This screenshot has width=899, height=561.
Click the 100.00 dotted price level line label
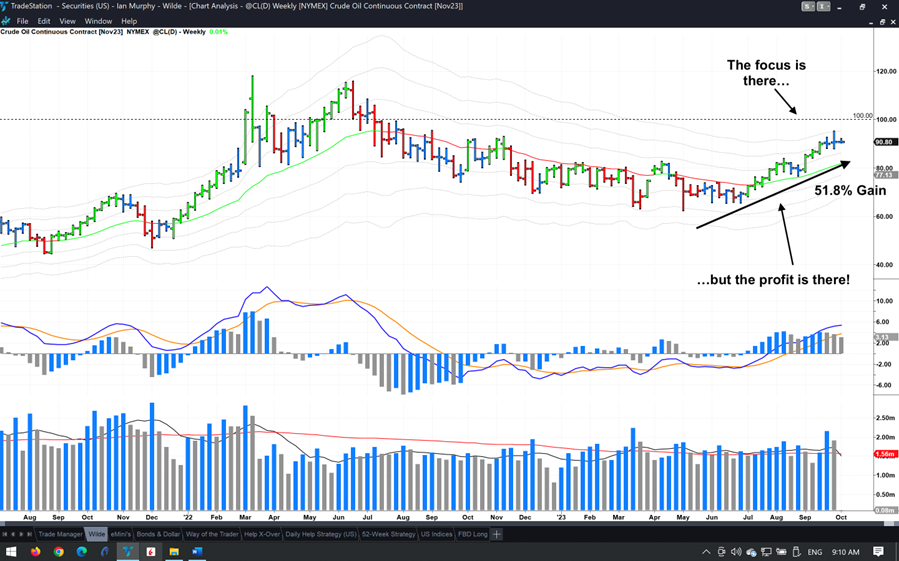pyautogui.click(x=861, y=116)
